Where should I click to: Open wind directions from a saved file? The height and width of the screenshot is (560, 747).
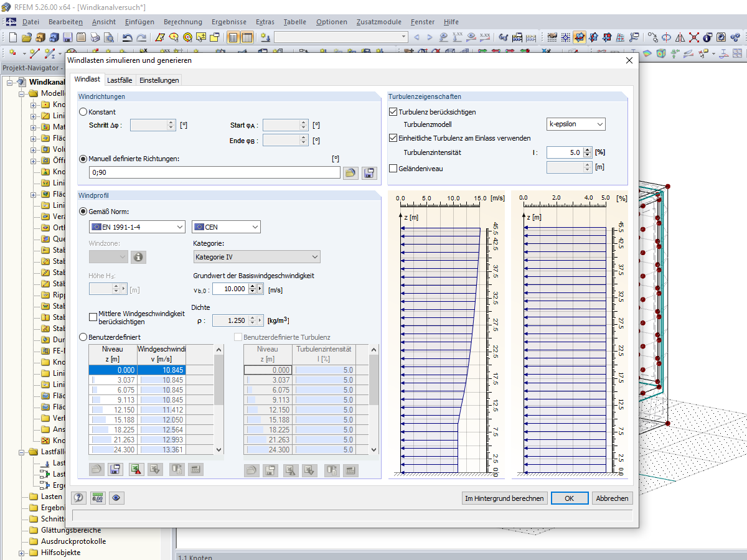pyautogui.click(x=350, y=173)
